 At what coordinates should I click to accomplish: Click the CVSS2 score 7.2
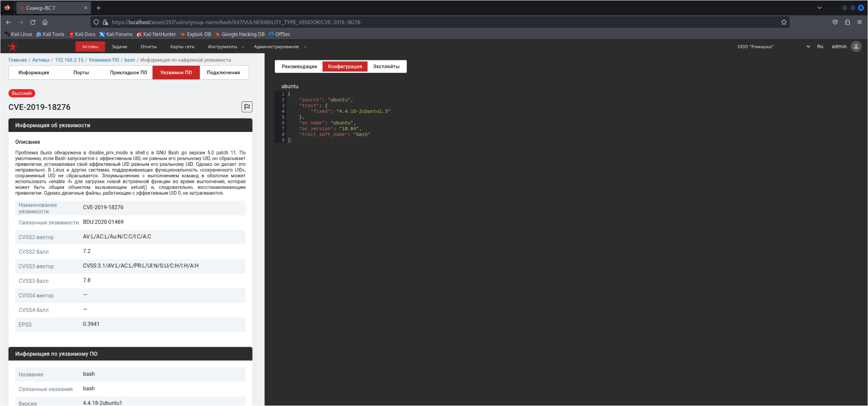(x=87, y=251)
